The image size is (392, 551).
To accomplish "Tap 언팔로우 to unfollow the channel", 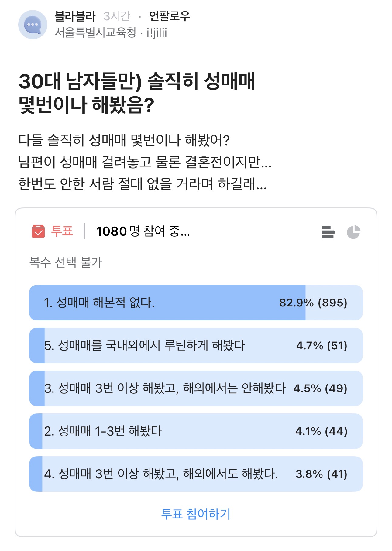I will [169, 16].
